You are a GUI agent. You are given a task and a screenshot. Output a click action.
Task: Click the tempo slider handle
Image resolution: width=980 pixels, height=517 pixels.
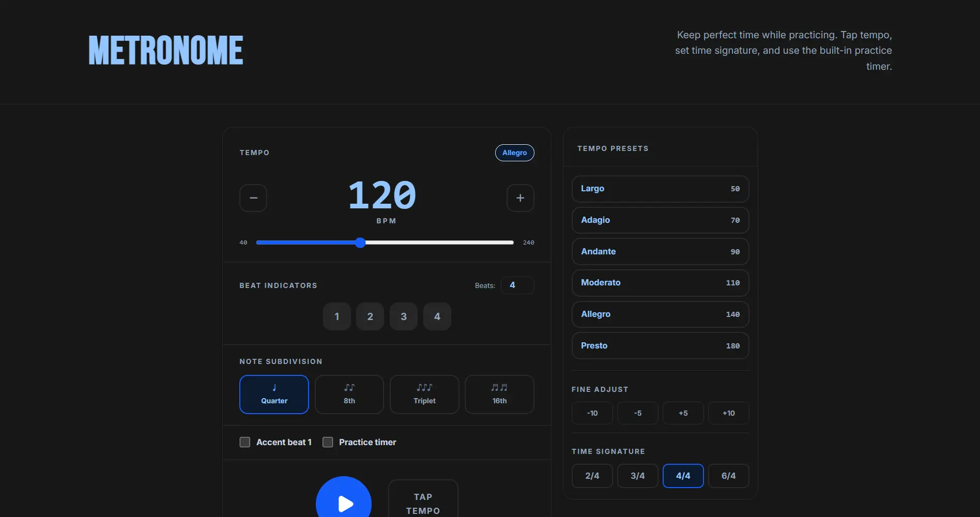click(x=360, y=242)
